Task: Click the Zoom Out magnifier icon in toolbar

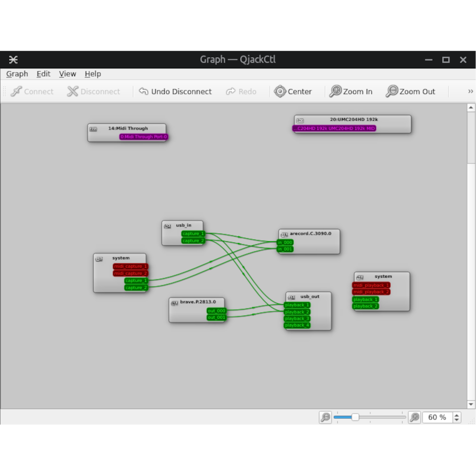Action: click(x=392, y=91)
